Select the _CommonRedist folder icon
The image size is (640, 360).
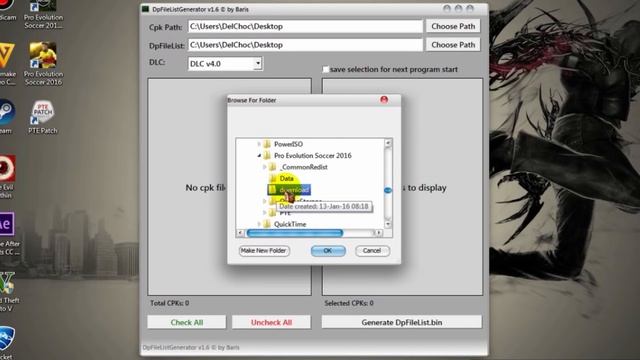coord(273,167)
